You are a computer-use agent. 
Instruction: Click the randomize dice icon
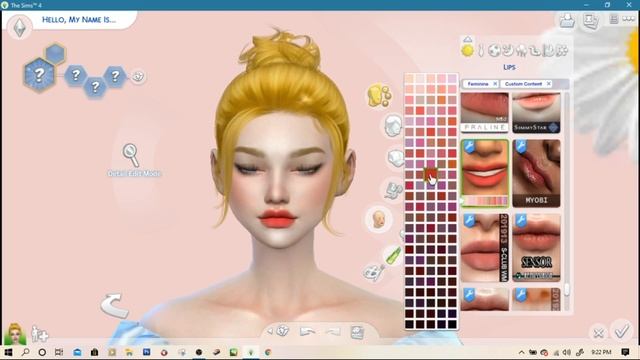[x=282, y=331]
